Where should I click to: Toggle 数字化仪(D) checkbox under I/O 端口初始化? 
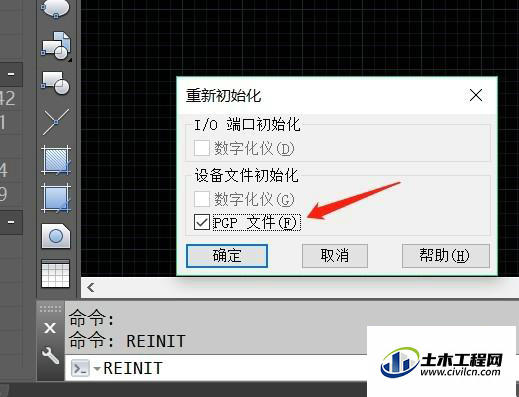[202, 148]
